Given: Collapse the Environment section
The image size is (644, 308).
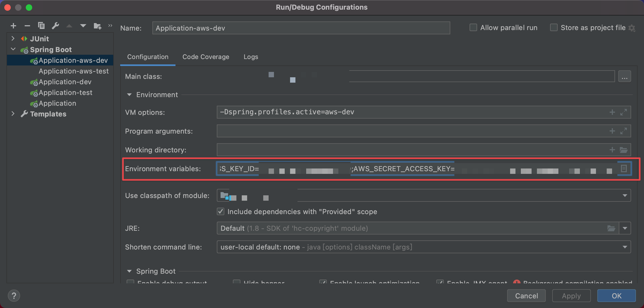Looking at the screenshot, I should (x=129, y=95).
